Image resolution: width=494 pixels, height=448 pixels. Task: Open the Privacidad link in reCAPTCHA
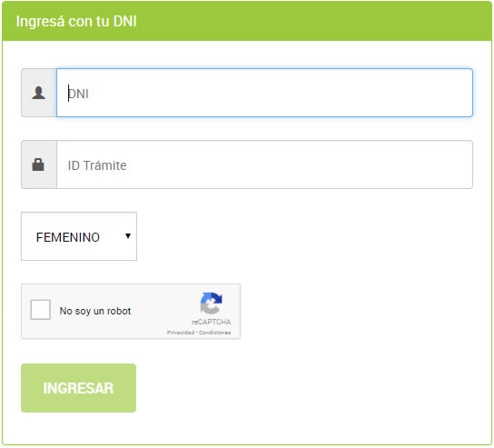coord(181,333)
